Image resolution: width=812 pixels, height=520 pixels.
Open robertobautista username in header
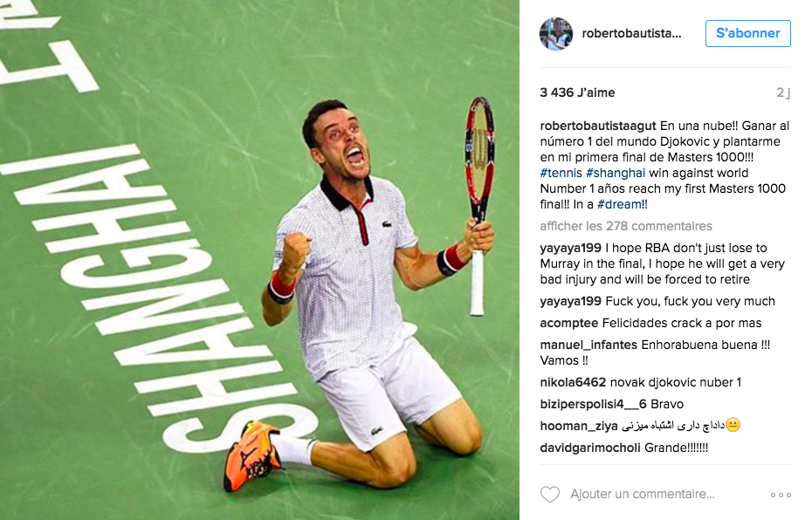(x=631, y=34)
